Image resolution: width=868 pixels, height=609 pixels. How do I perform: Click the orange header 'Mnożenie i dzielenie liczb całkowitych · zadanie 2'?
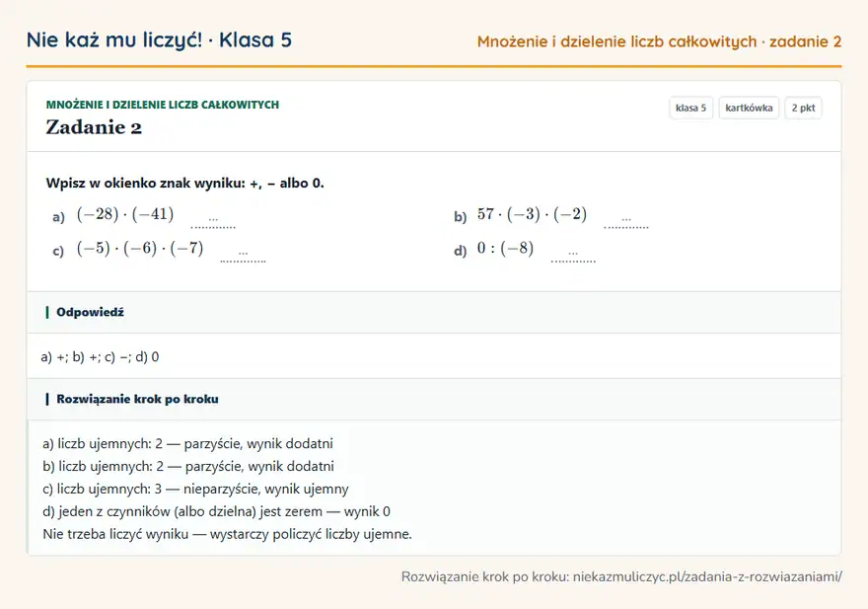tap(659, 41)
